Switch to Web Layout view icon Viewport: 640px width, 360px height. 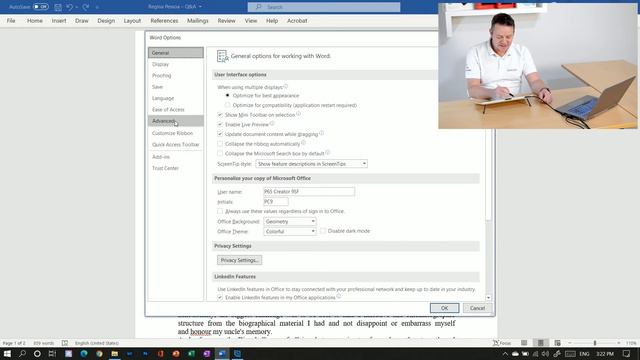(x=557, y=343)
